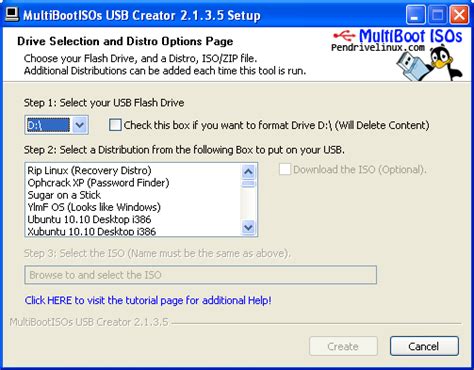Click distro list scroll down arrow

(x=248, y=228)
